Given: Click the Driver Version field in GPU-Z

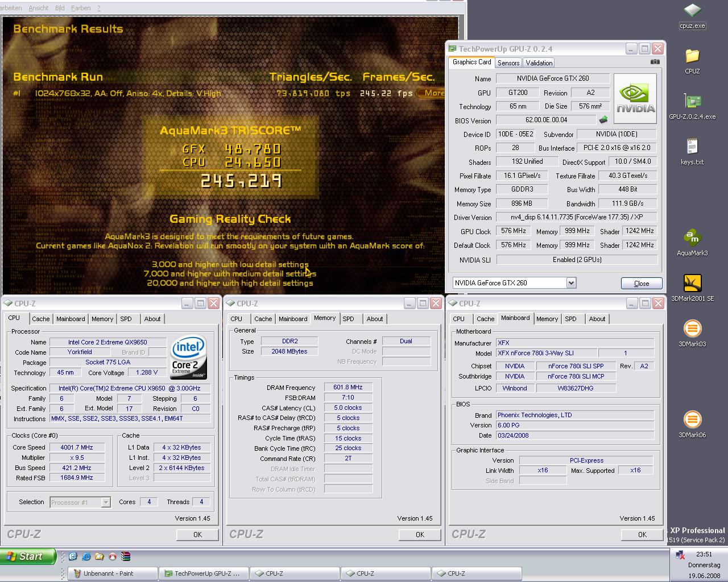Looking at the screenshot, I should (x=577, y=217).
